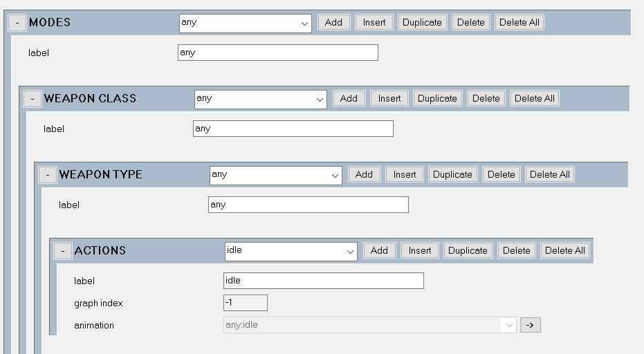Click the arrow button beside animation field
The width and height of the screenshot is (644, 354).
pyautogui.click(x=531, y=325)
